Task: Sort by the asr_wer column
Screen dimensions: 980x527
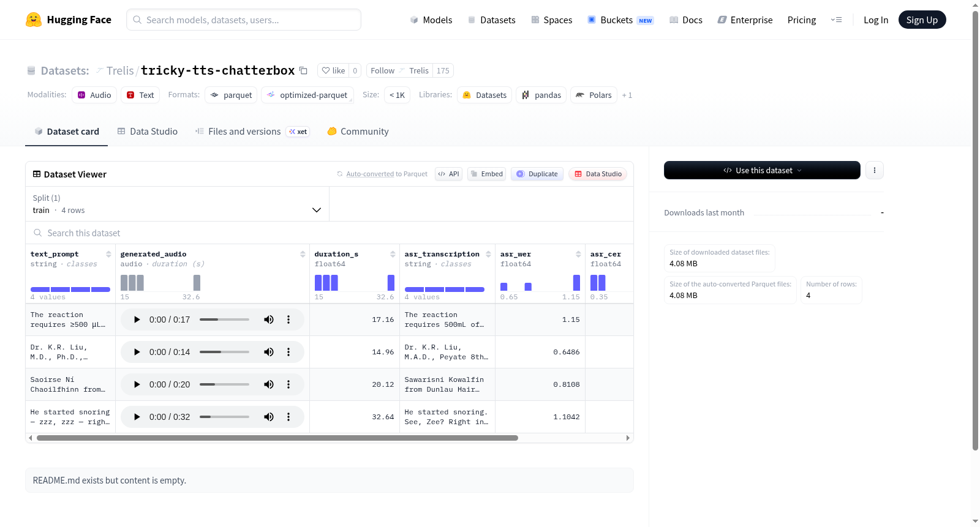Action: [x=578, y=254]
